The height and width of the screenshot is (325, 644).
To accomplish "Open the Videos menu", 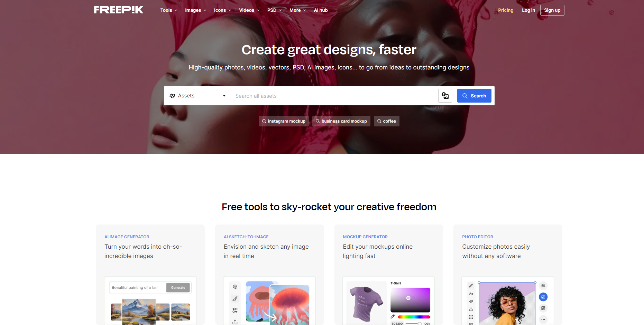I will (249, 10).
